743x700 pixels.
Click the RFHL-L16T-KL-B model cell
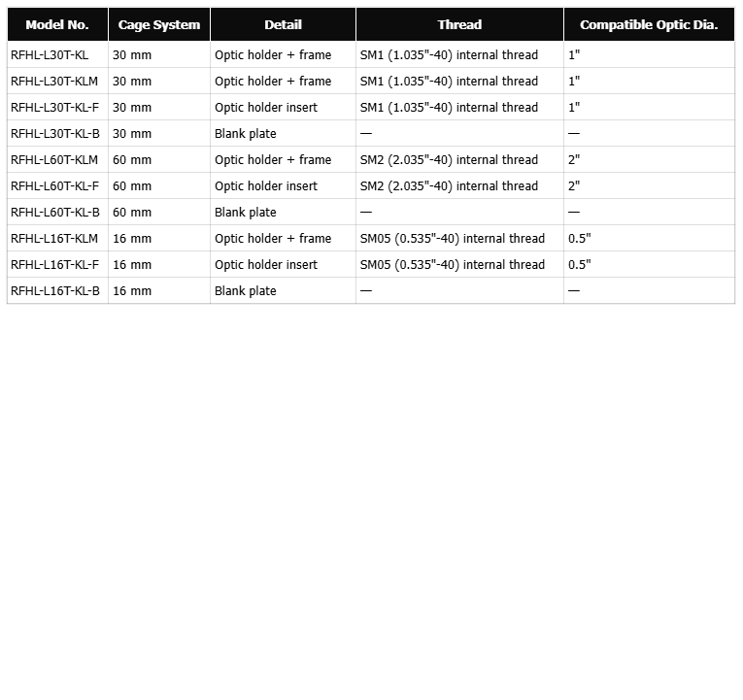[55, 291]
